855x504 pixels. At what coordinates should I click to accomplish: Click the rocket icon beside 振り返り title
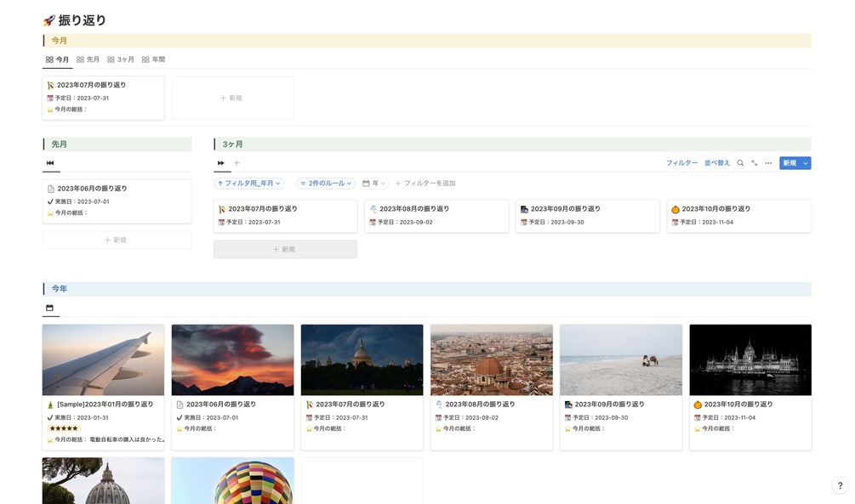coord(49,20)
